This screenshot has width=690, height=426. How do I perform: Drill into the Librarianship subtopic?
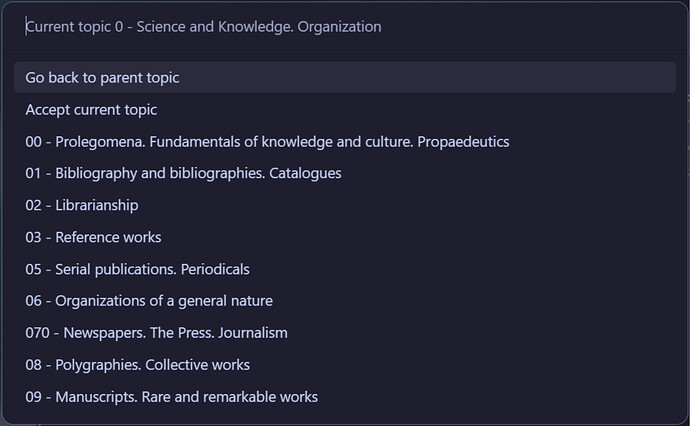pos(345,206)
